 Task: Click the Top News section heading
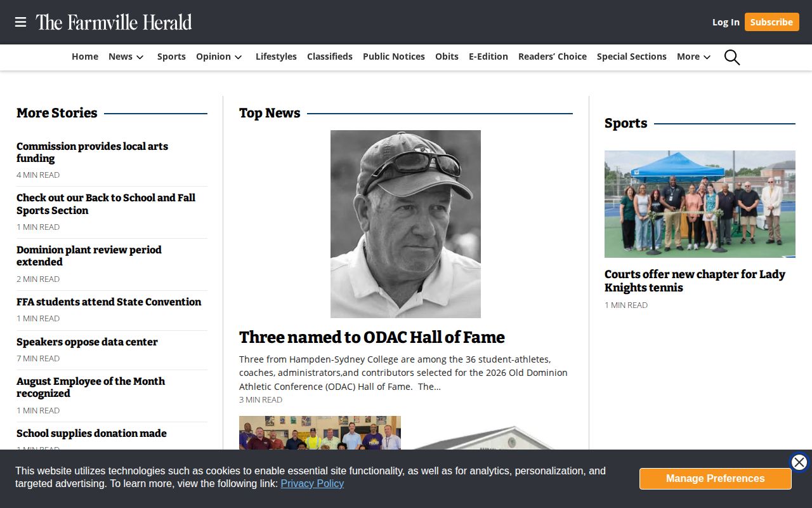270,113
